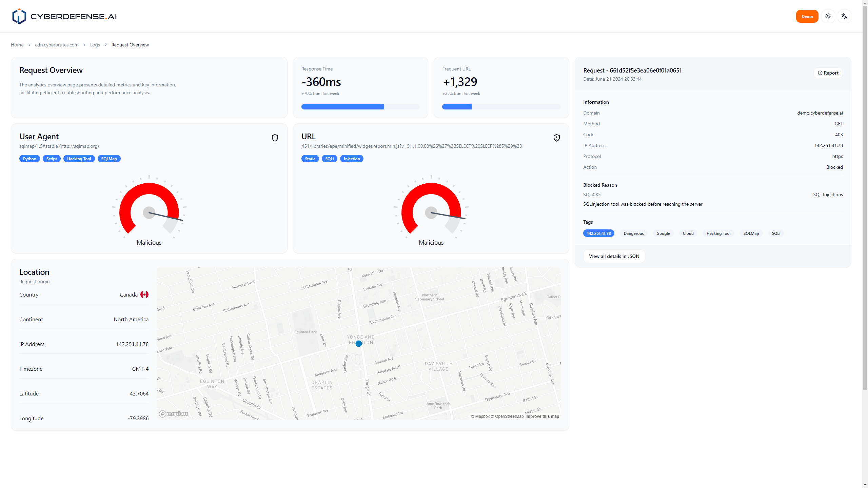The image size is (868, 488).
Task: Click the CyberDefense.AI logo icon
Action: [19, 16]
